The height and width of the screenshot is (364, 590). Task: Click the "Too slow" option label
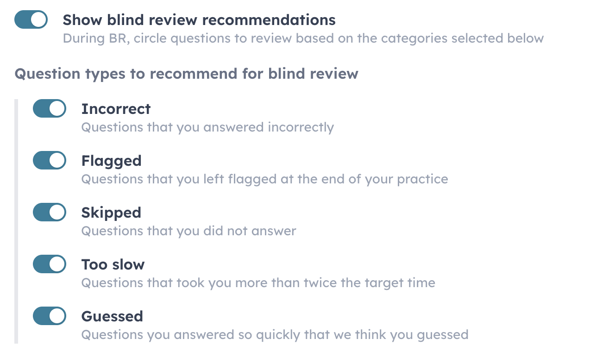click(x=113, y=264)
